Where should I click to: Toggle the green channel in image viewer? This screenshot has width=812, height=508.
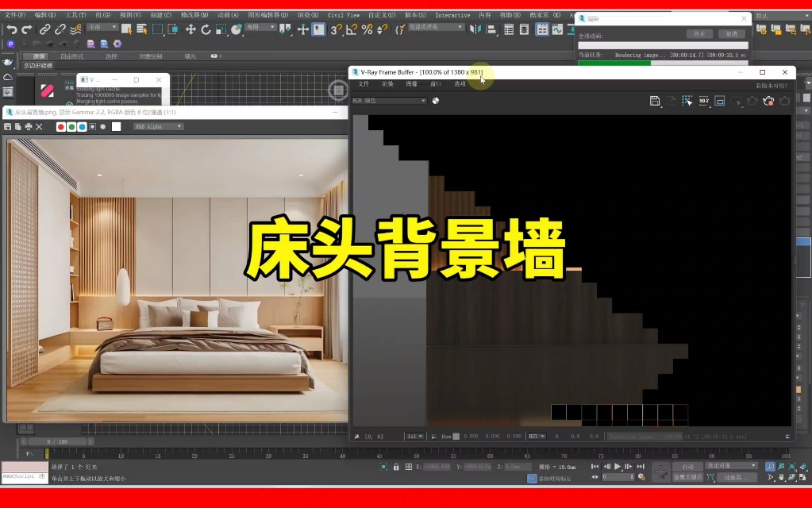click(x=71, y=127)
